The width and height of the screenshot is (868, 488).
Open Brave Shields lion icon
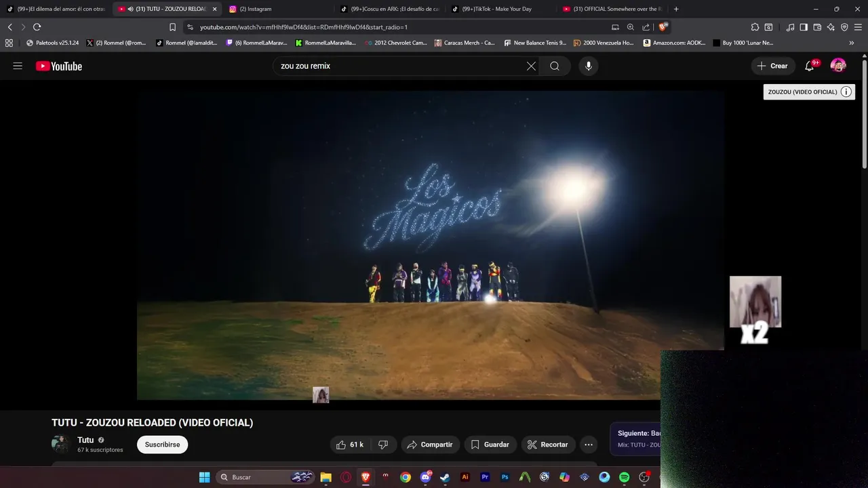(664, 27)
